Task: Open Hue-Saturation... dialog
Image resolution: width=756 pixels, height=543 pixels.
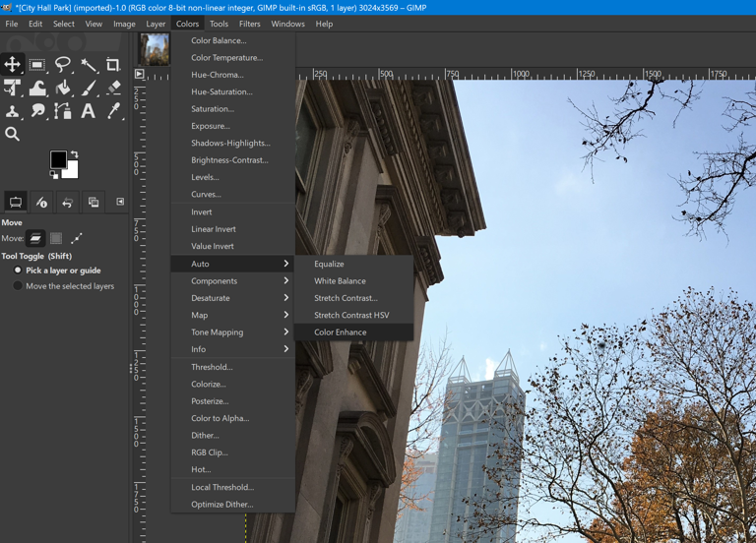Action: [x=233, y=91]
